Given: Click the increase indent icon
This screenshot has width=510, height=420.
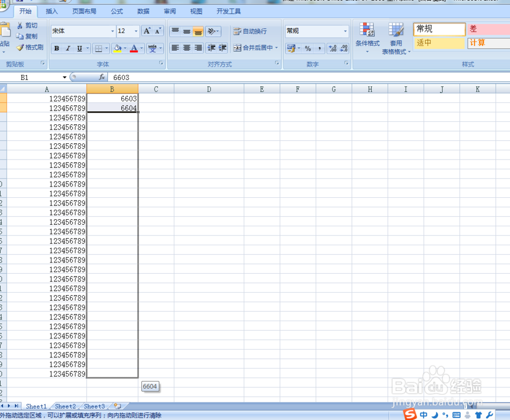Looking at the screenshot, I should tap(222, 48).
